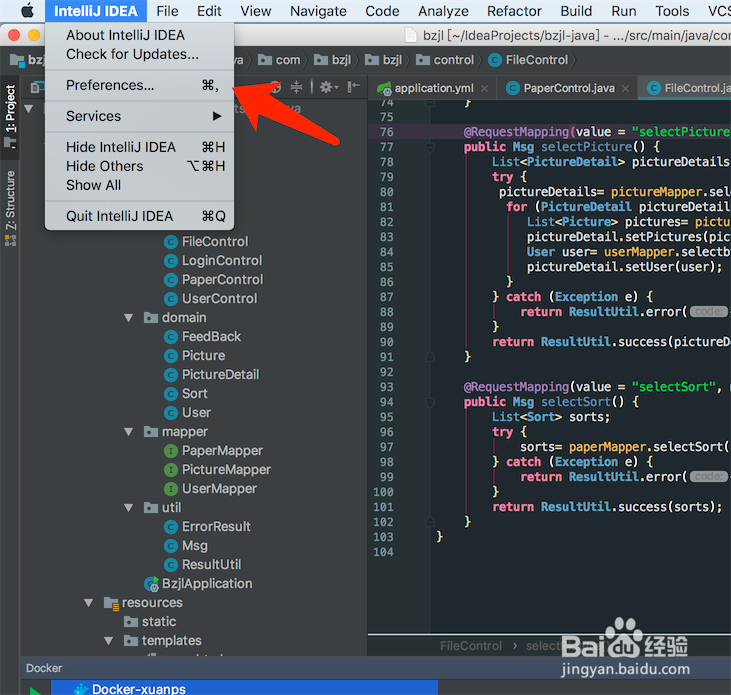Click PictureMapper interface icon
731x695 pixels.
click(x=171, y=470)
